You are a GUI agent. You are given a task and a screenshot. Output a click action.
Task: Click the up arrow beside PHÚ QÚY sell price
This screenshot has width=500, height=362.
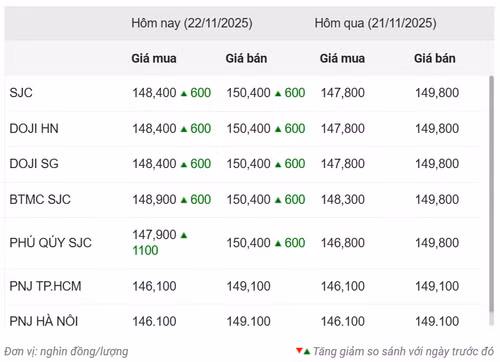(x=278, y=244)
